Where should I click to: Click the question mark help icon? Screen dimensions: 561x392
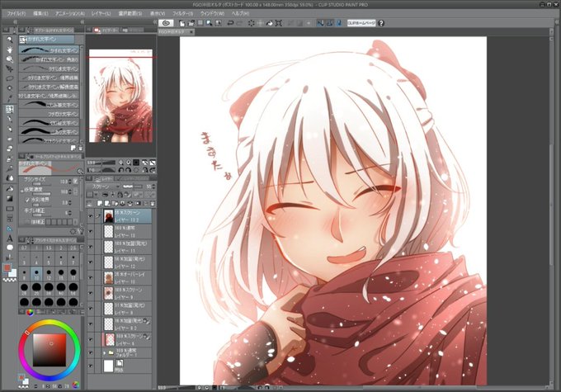tap(381, 23)
